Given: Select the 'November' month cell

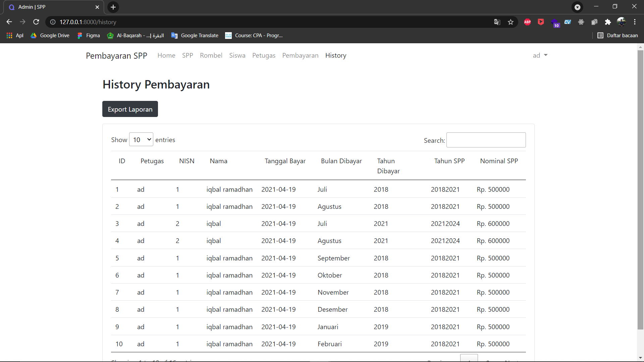Looking at the screenshot, I should 333,292.
